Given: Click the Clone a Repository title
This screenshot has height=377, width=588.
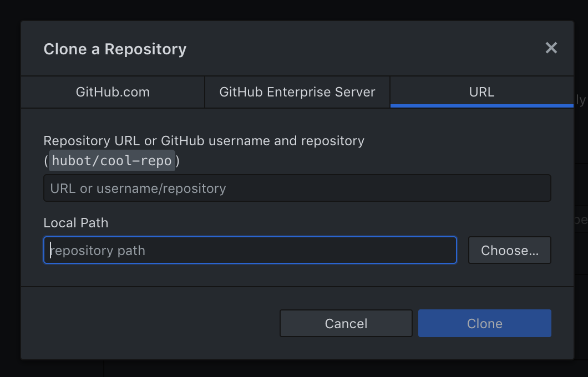Looking at the screenshot, I should click(114, 49).
